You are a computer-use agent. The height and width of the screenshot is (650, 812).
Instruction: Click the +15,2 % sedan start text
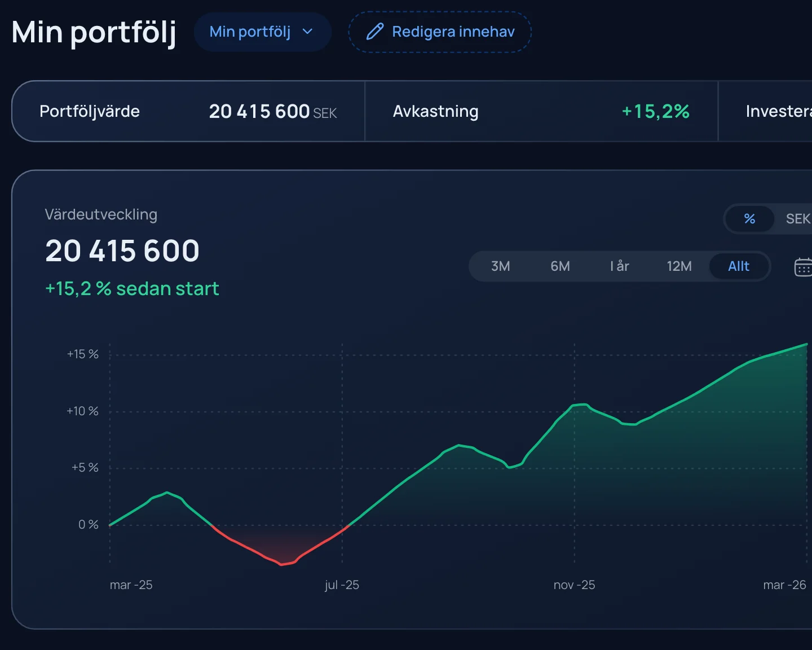coord(132,289)
